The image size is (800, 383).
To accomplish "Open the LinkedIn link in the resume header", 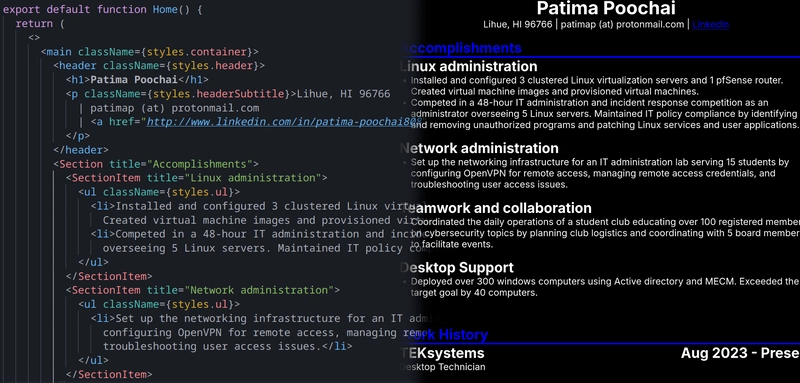I will tap(710, 24).
